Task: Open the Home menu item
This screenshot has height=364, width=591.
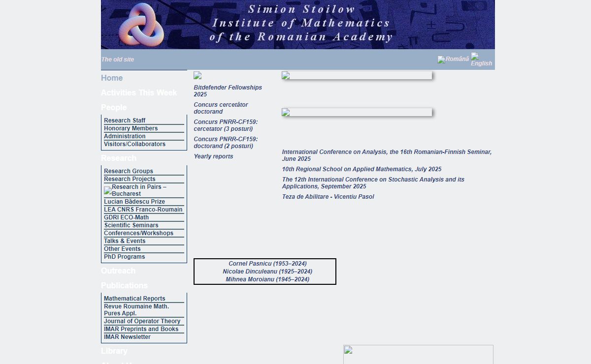Action: click(112, 78)
